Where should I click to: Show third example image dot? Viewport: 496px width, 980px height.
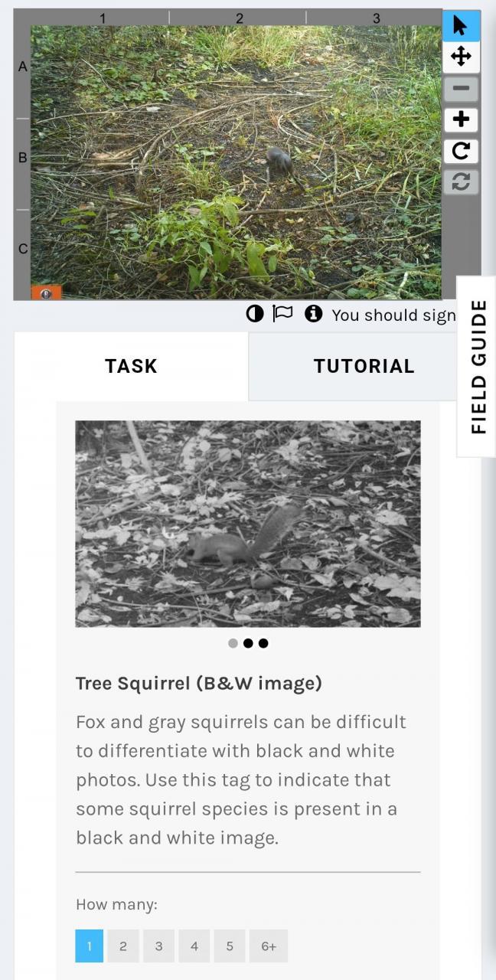coord(263,643)
